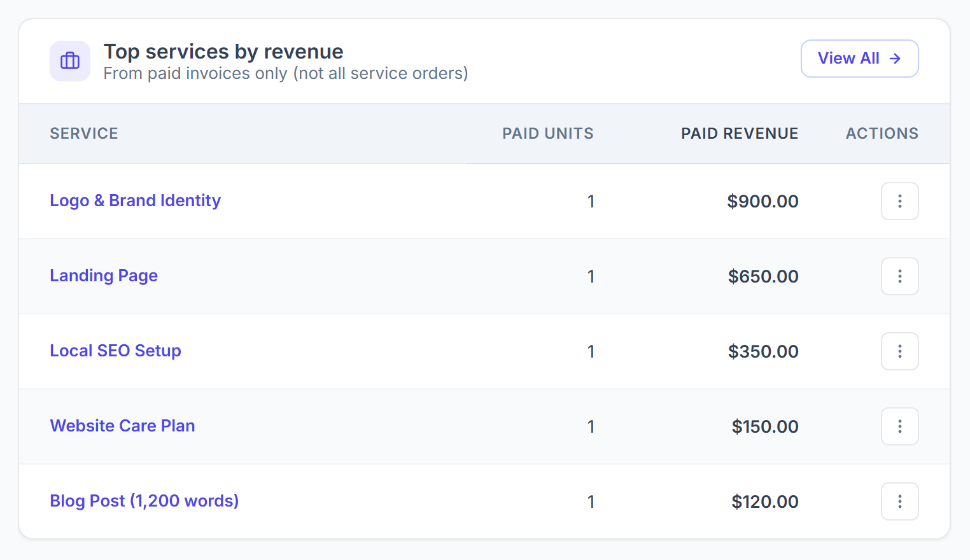Select the $120.00 revenue value
This screenshot has width=970, height=560.
(x=765, y=501)
